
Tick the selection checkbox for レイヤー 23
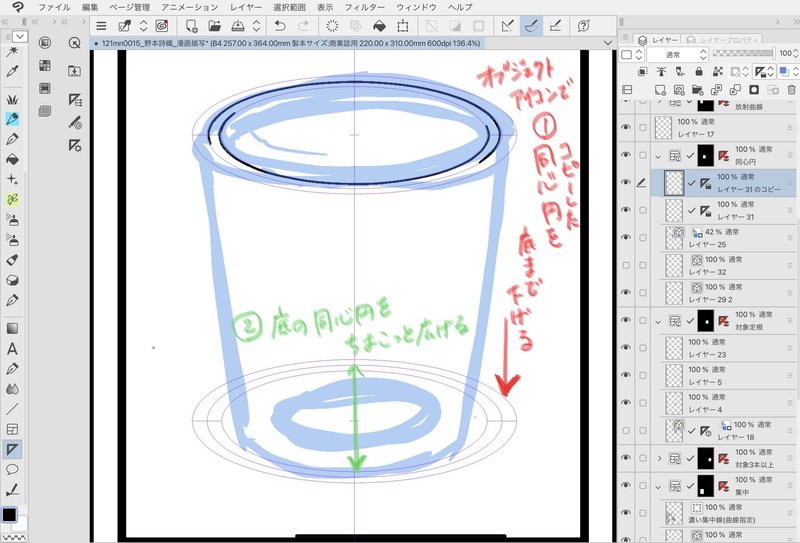point(643,348)
